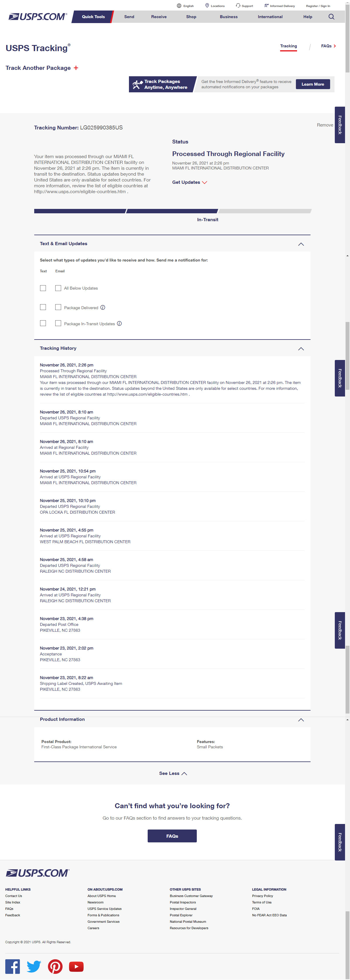The width and height of the screenshot is (350, 980).
Task: Check the Email box for All Below Updates
Action: 58,288
